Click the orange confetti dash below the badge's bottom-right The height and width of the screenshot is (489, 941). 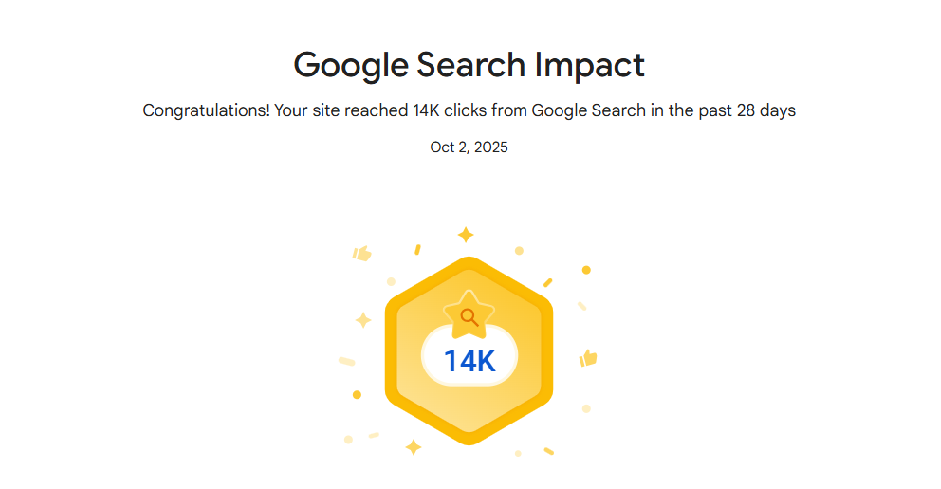click(x=549, y=451)
